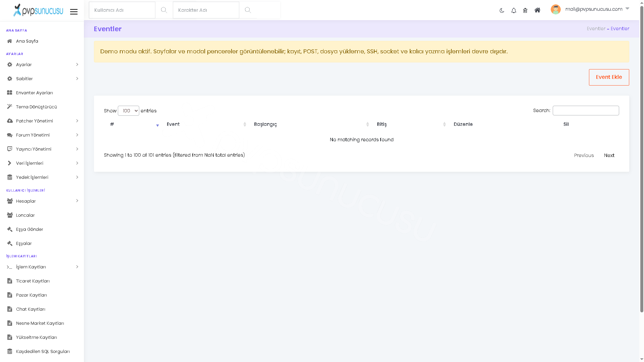
Task: Expand the Yedek İşlemleri chevron
Action: click(77, 177)
